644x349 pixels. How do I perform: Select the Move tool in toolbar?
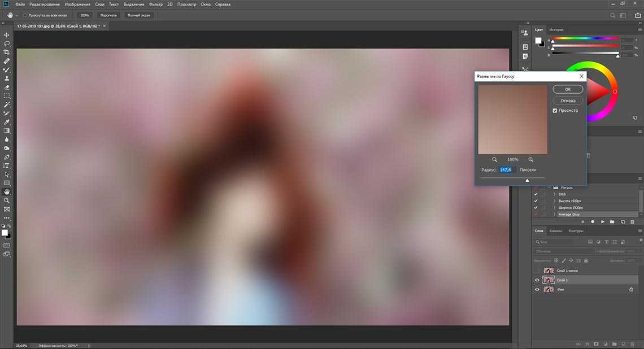pyautogui.click(x=7, y=34)
